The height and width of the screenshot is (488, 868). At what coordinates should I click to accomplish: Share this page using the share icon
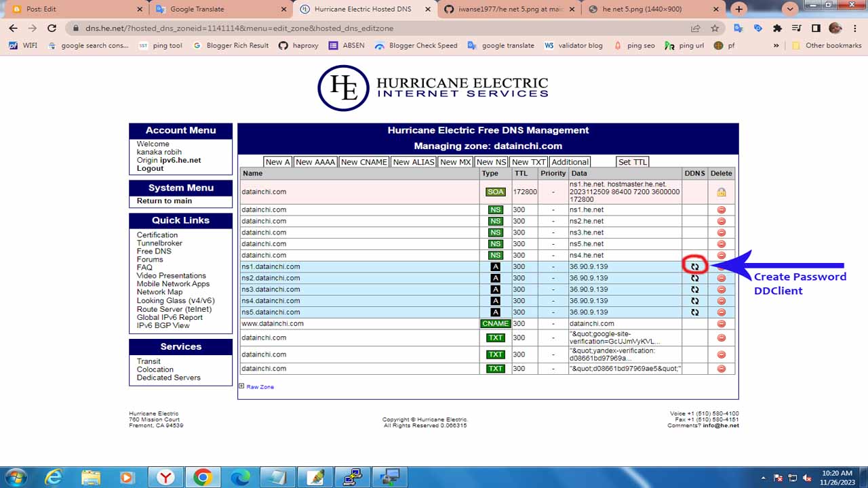pos(696,28)
